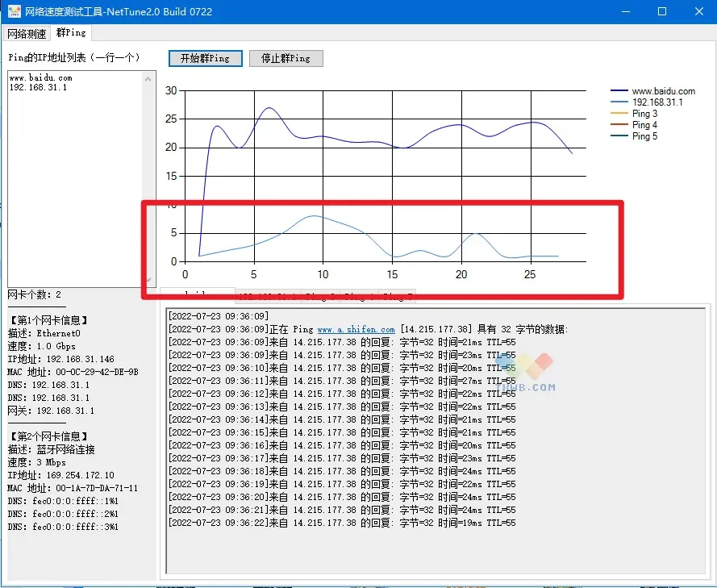Click the 网关: 192.168.31.1 line
This screenshot has height=588, width=717.
point(51,411)
